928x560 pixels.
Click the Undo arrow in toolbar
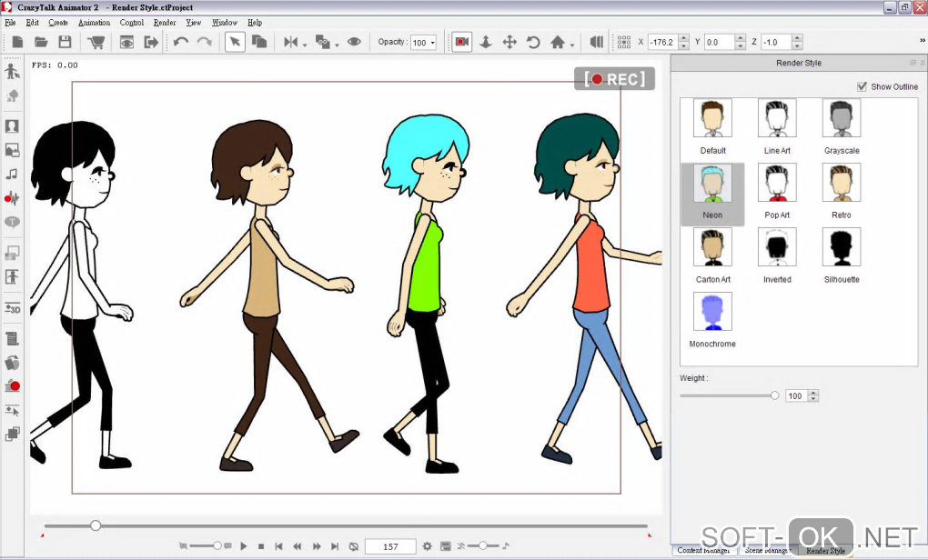180,42
